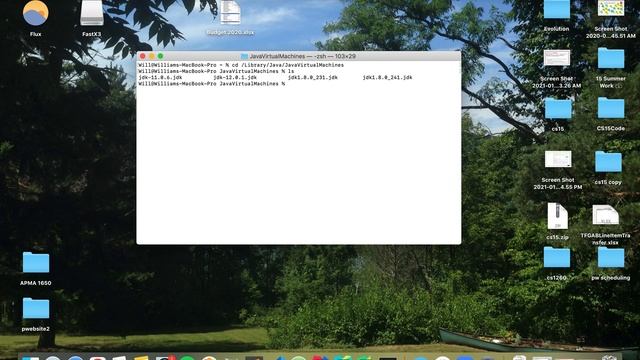This screenshot has width=640, height=360.
Task: Select the TFGABLineItemTransfer.xlsx file icon
Action: (605, 215)
